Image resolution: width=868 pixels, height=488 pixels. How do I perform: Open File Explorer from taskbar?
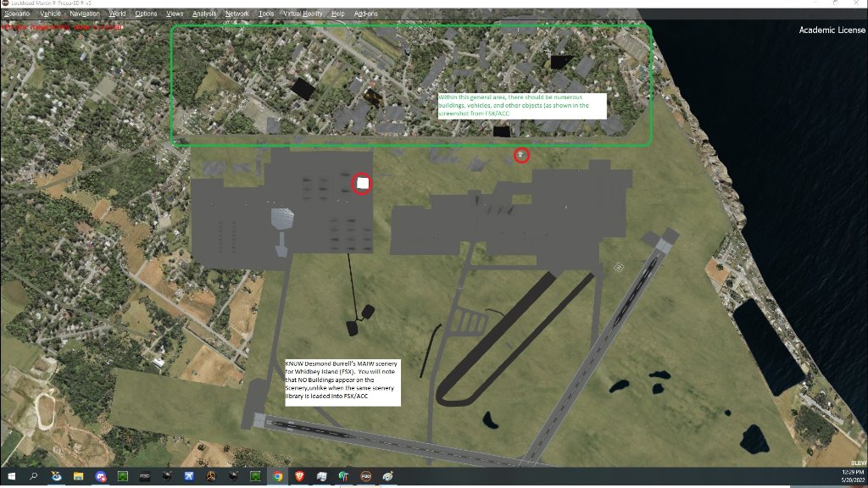pos(78,476)
